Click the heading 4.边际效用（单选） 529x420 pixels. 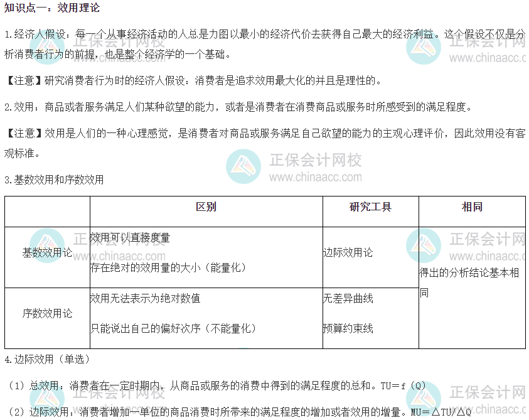[47, 359]
